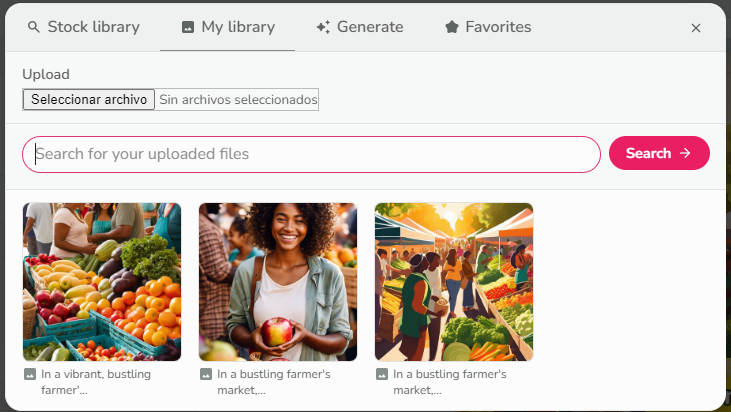The height and width of the screenshot is (412, 731).
Task: Click the caption under the smiling woman image
Action: (265, 382)
